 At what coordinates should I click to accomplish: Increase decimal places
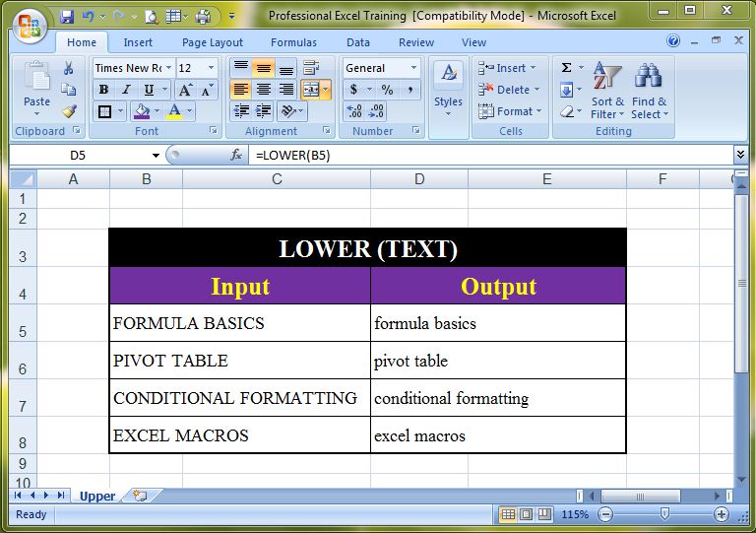tap(354, 111)
